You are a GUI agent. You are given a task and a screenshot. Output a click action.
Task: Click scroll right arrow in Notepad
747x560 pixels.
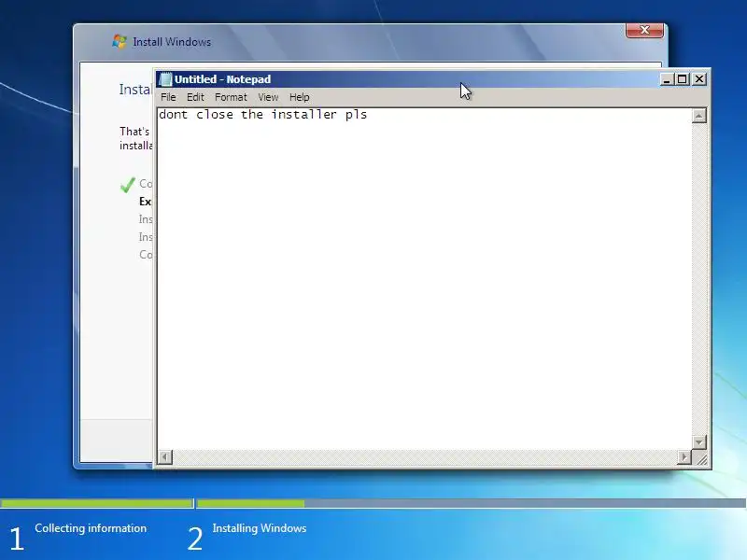684,457
